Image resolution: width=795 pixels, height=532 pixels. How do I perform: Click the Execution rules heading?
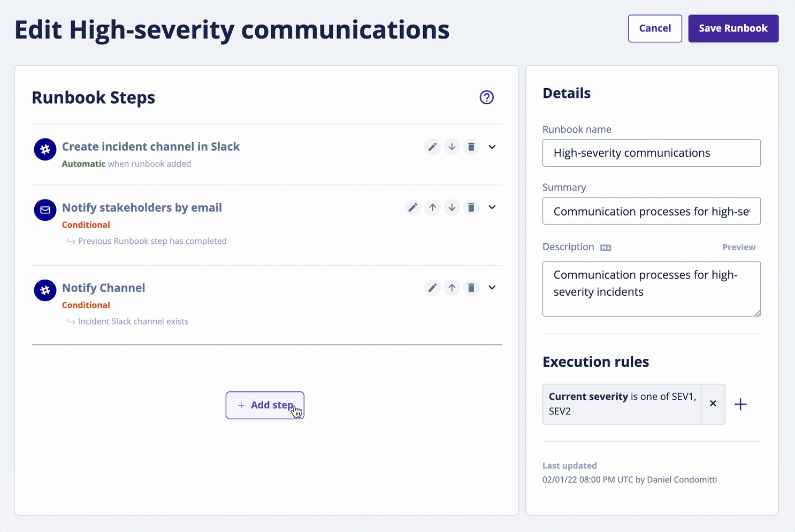coord(595,362)
